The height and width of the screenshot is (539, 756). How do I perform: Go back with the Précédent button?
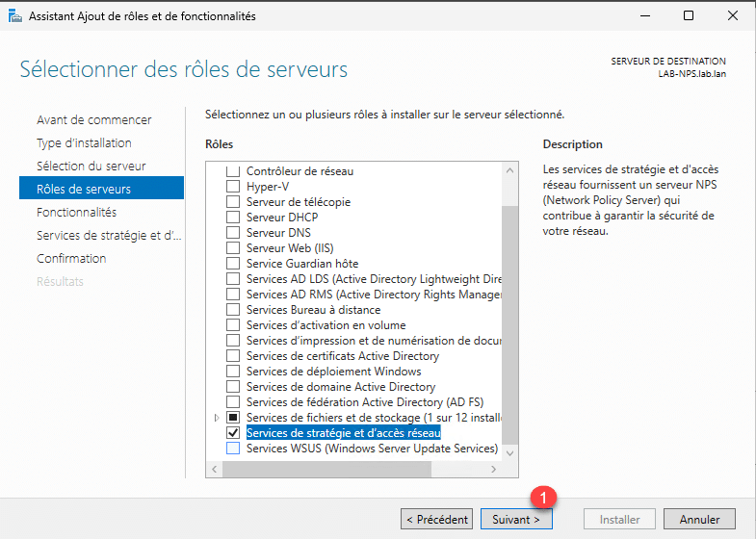click(x=436, y=519)
